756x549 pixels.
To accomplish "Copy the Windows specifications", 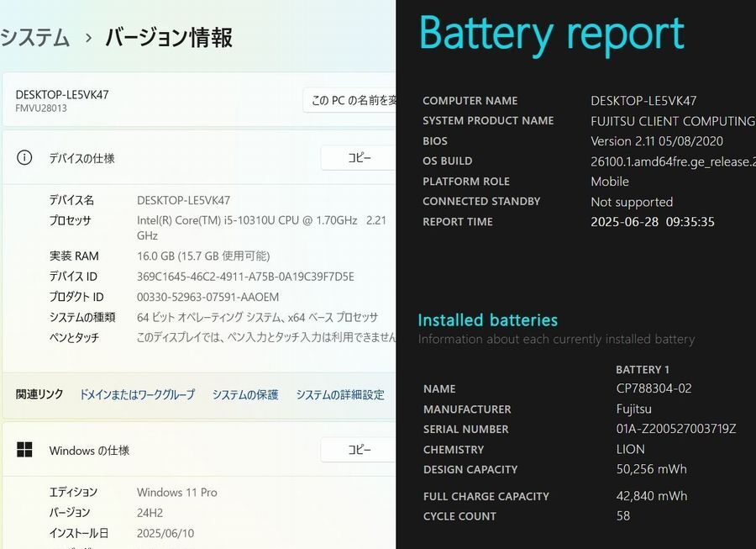I will 358,450.
